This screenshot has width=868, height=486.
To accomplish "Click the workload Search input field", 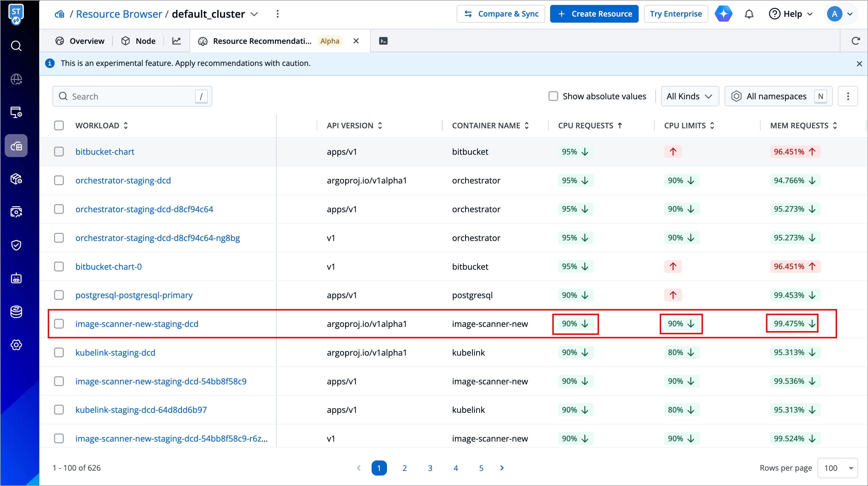I will pos(132,96).
